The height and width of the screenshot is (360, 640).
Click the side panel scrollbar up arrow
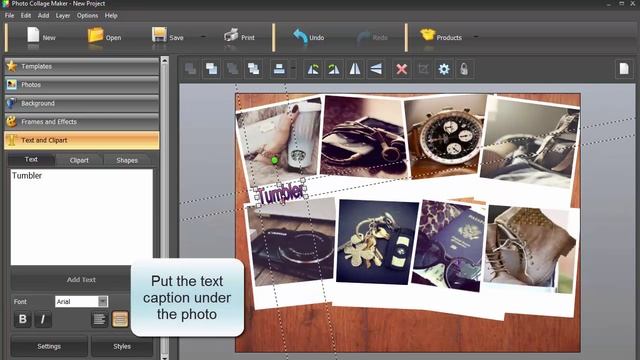click(164, 60)
